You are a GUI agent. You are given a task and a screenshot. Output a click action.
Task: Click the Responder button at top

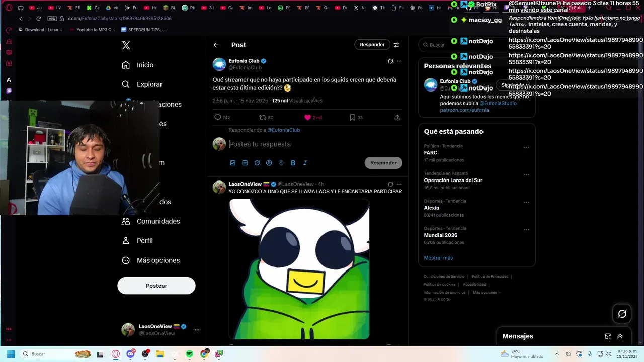pos(372,45)
